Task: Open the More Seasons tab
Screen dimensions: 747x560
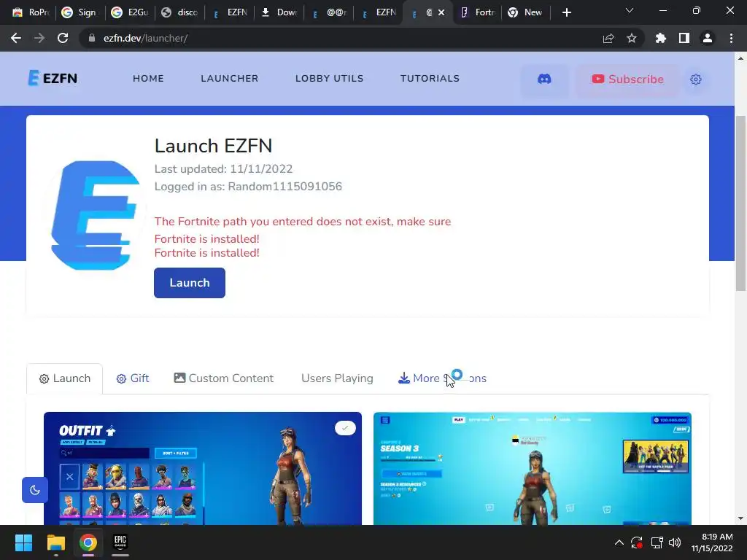Action: (x=442, y=378)
